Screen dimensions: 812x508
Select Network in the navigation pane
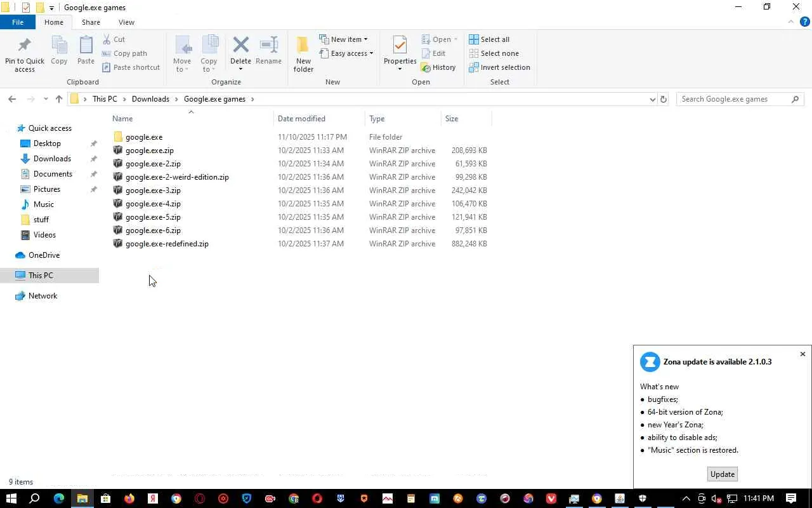tap(43, 296)
